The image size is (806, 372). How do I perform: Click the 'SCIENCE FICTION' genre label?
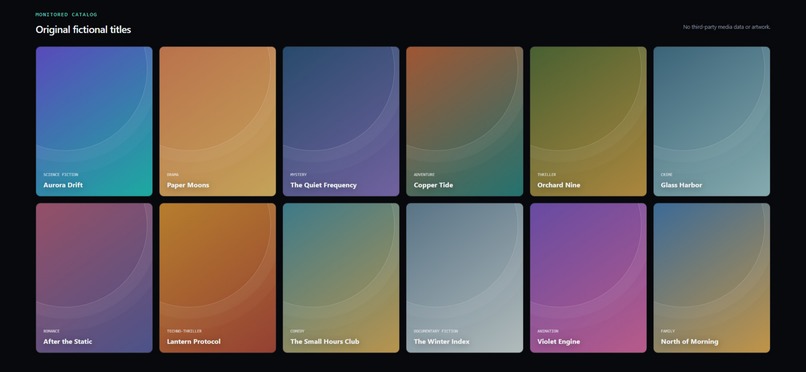[x=61, y=175]
